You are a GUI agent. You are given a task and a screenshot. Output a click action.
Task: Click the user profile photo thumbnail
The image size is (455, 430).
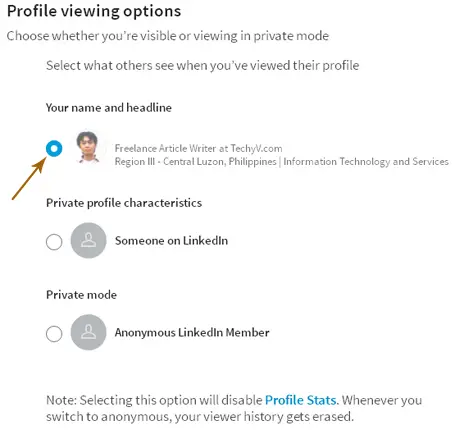tap(88, 147)
